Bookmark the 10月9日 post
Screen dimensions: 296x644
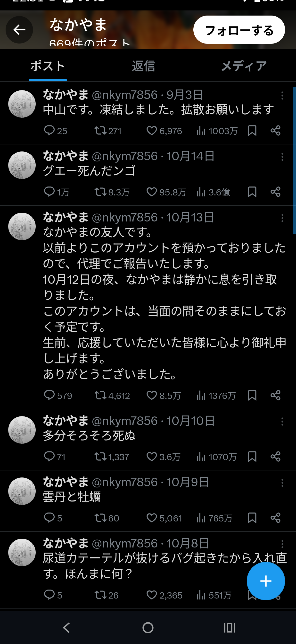[252, 518]
